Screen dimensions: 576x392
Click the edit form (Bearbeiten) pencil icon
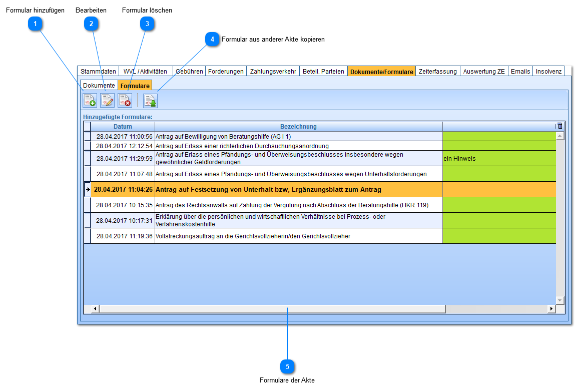pyautogui.click(x=107, y=101)
